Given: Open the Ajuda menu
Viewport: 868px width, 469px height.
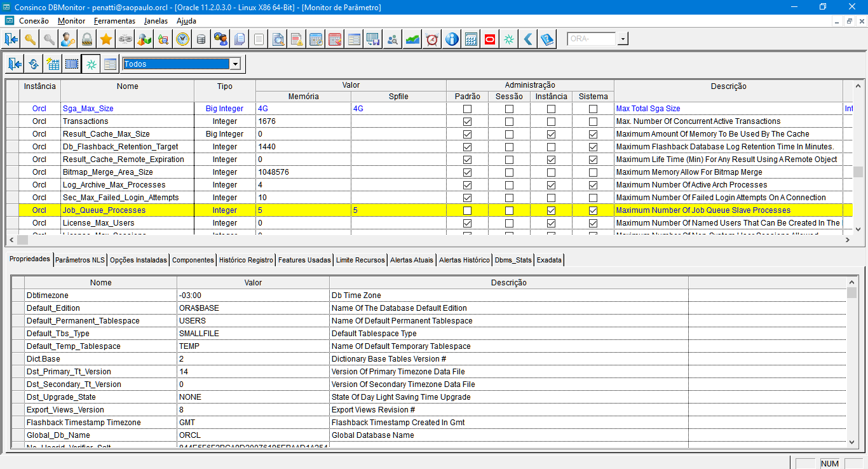Looking at the screenshot, I should (186, 21).
